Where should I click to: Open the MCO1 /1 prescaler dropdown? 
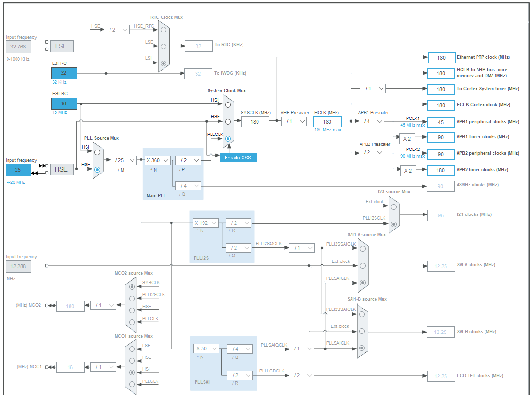[103, 367]
